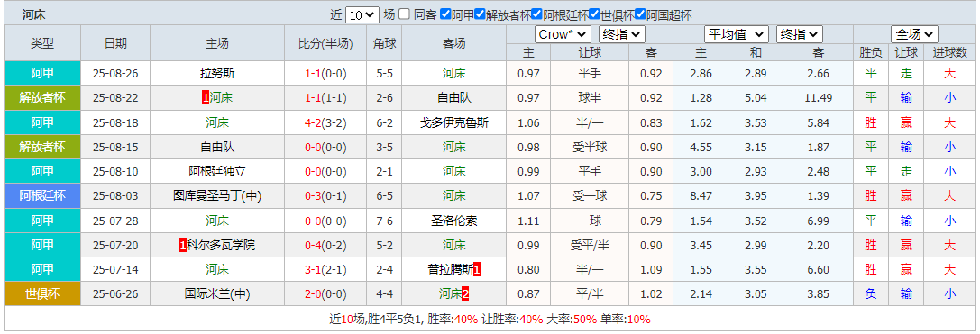Click the 拉努斯 home team link
The width and height of the screenshot is (980, 334).
click(x=217, y=73)
